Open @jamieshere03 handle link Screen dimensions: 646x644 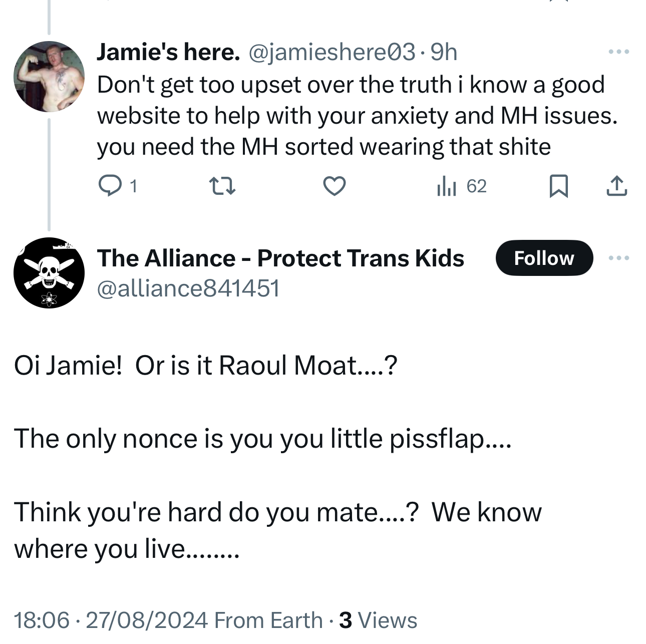[332, 52]
